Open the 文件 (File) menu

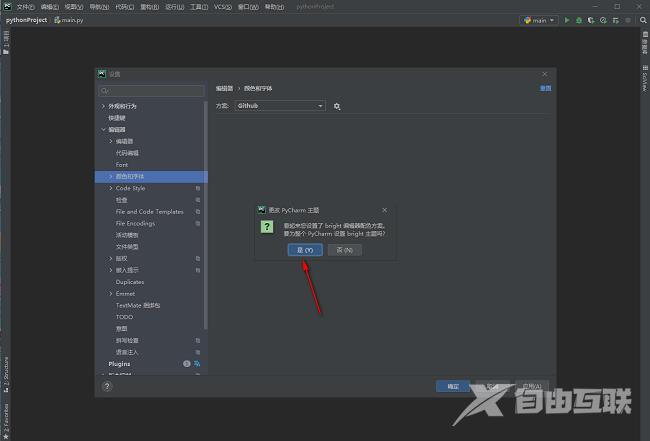click(25, 6)
